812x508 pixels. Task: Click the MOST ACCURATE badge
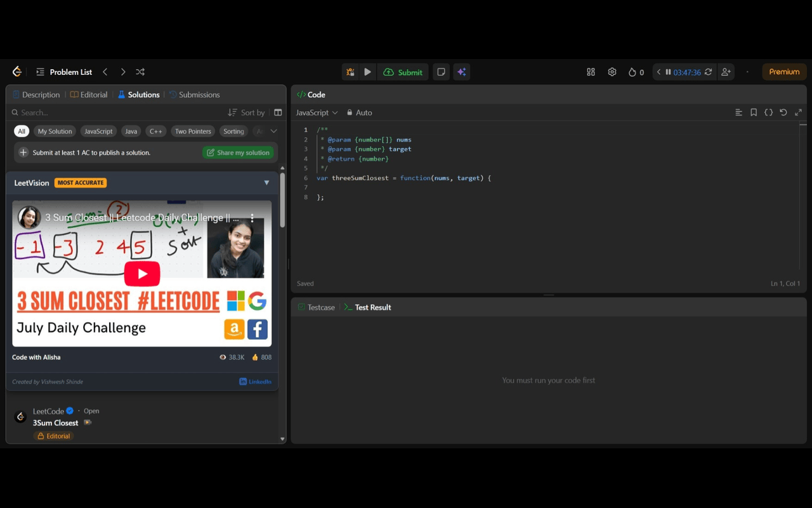click(81, 183)
